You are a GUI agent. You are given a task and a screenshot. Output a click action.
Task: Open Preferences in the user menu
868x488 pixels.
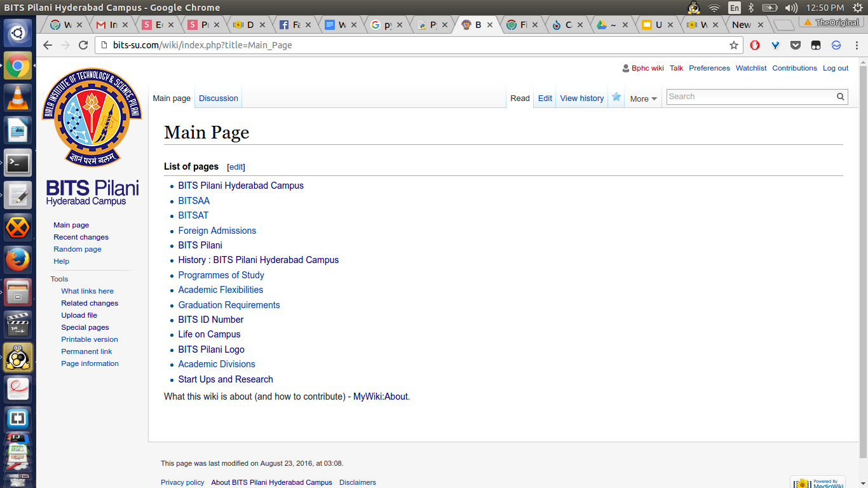[709, 68]
